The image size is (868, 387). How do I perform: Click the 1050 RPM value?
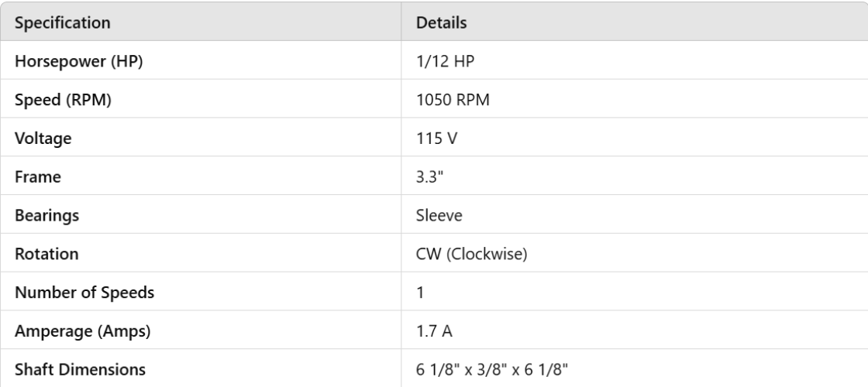(453, 100)
